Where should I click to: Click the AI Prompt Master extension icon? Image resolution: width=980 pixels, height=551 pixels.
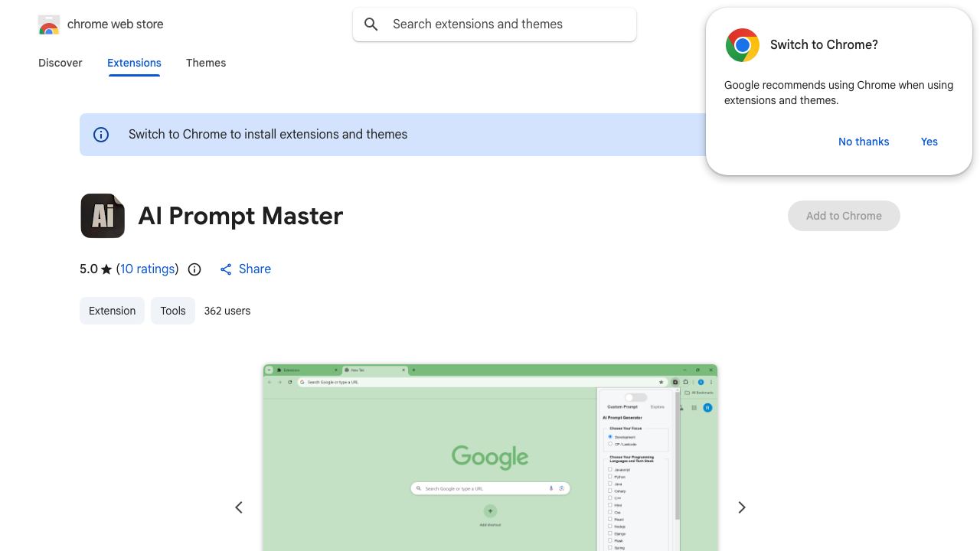coord(103,216)
